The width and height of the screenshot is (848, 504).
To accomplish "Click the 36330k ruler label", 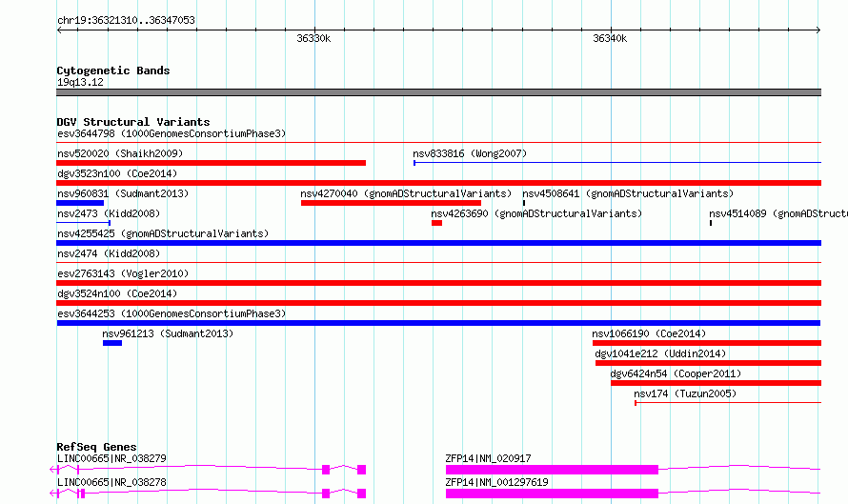I will pyautogui.click(x=313, y=38).
